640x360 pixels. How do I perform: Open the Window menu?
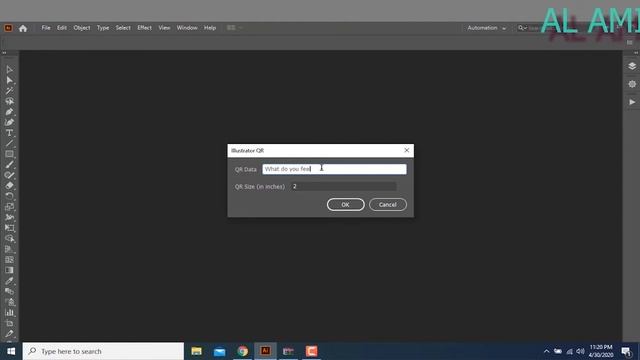[187, 28]
